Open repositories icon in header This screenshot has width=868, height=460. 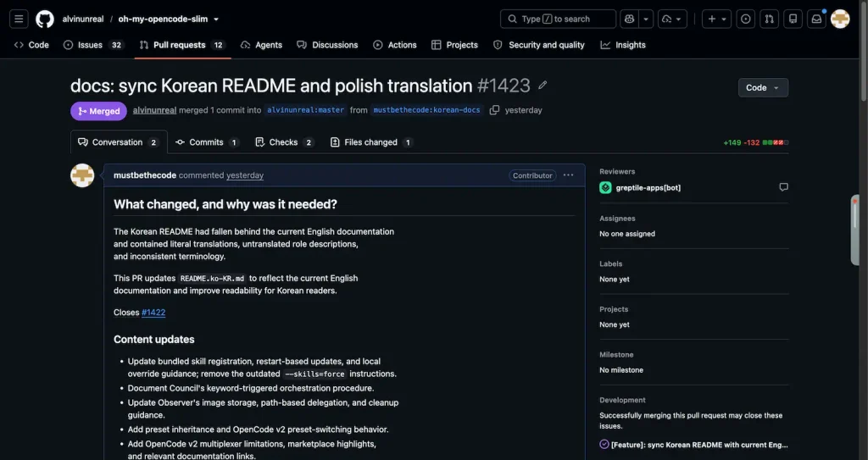click(x=793, y=19)
